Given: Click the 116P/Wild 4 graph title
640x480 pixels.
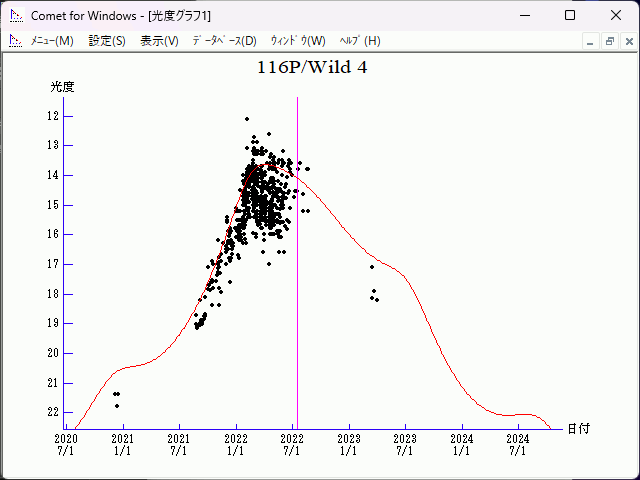Looking at the screenshot, I should point(312,67).
